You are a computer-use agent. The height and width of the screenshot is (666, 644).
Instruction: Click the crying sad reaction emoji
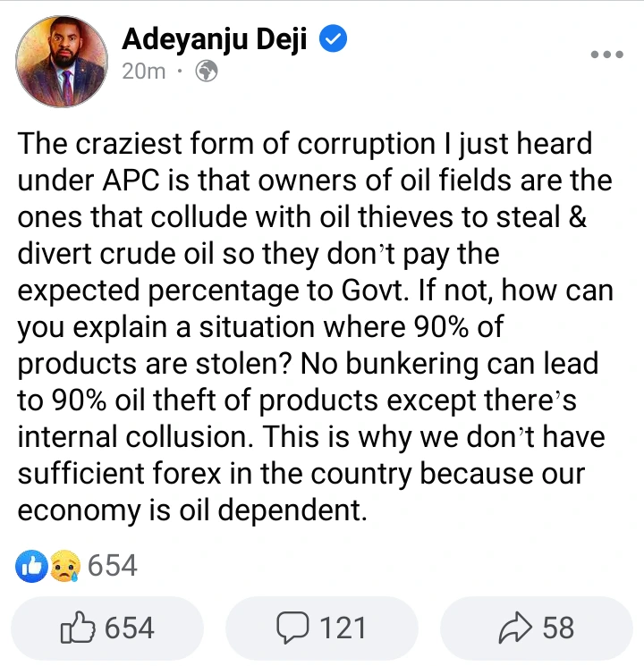tap(65, 566)
